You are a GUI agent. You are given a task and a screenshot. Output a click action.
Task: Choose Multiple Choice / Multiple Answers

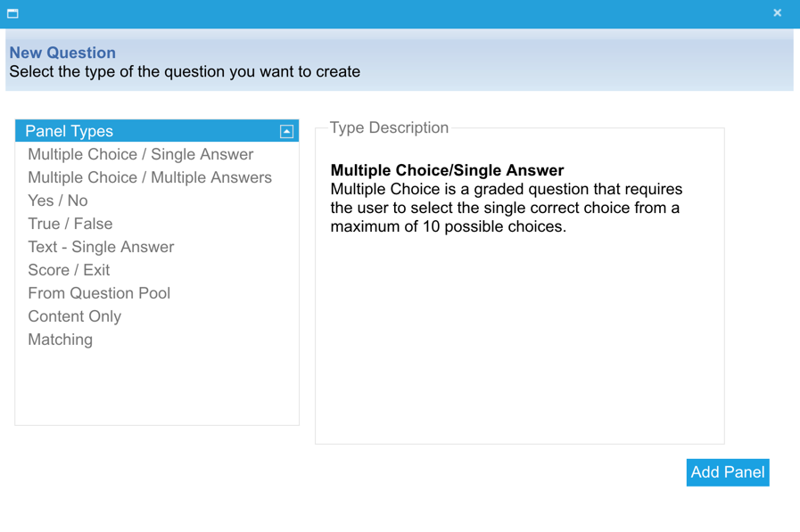(x=149, y=177)
